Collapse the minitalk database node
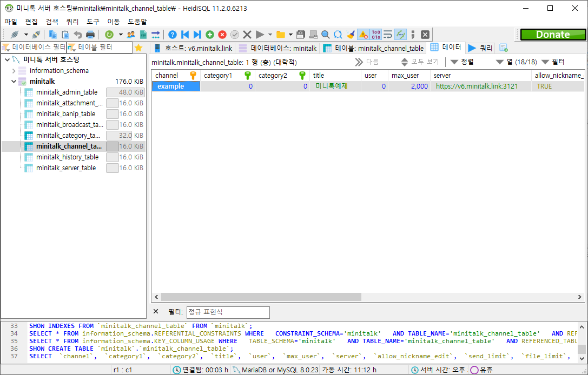 14,81
